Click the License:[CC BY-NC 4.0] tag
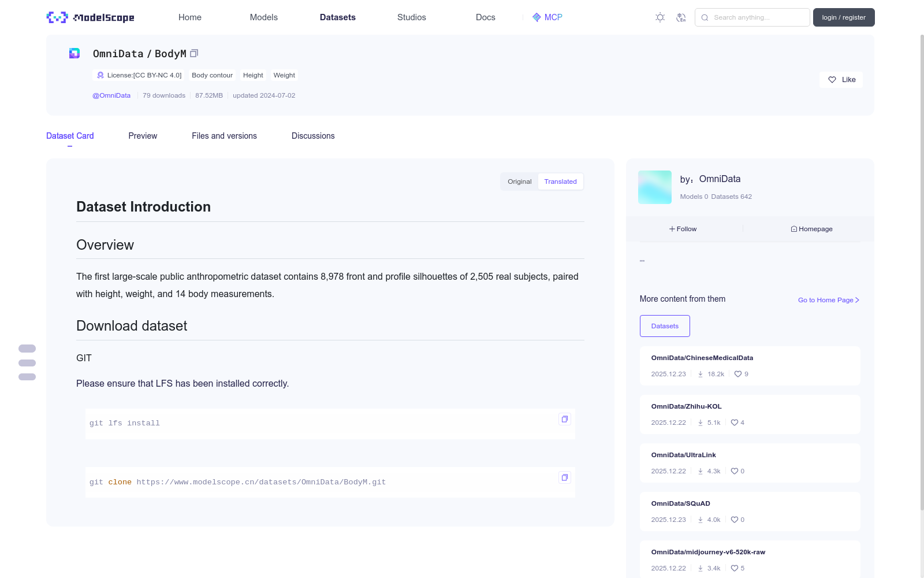924x578 pixels. (139, 75)
